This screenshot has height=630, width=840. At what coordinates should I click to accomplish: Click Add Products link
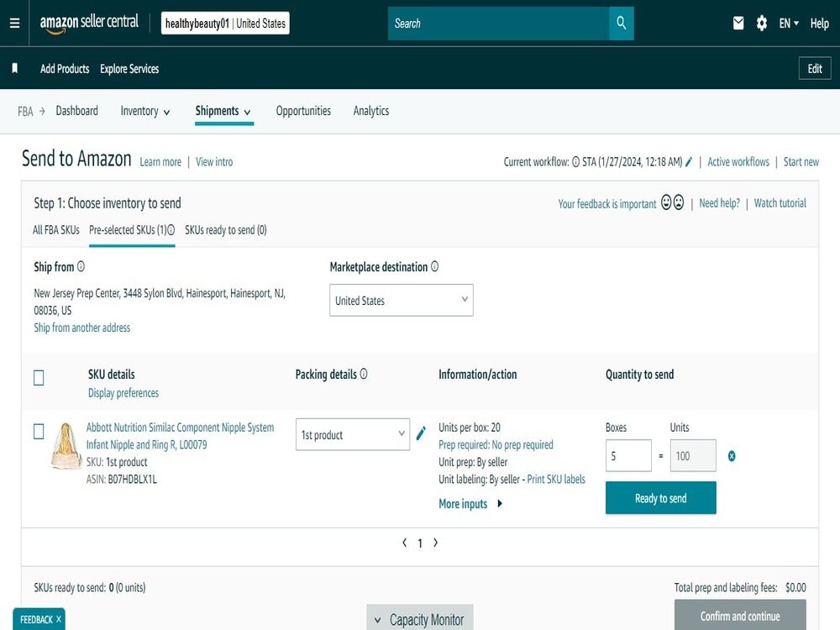click(x=65, y=69)
